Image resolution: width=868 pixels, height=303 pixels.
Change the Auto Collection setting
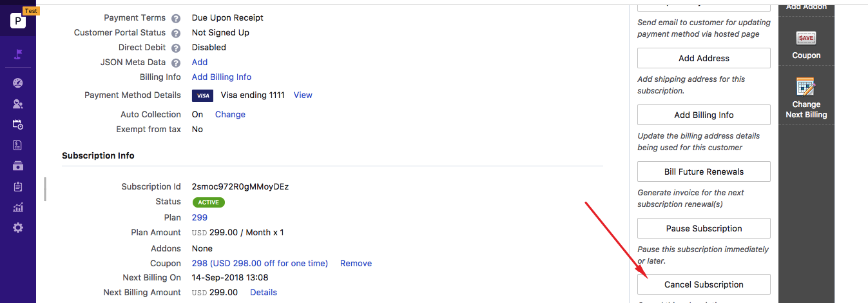(230, 114)
